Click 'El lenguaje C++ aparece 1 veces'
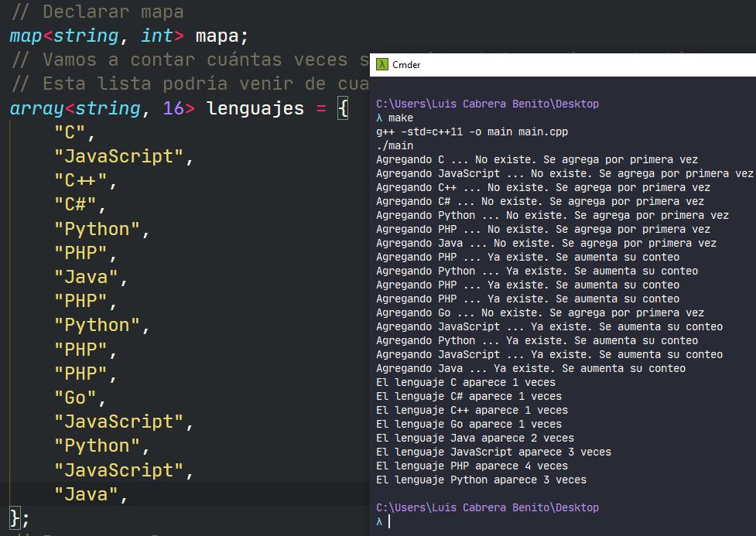The height and width of the screenshot is (536, 756). tap(472, 411)
